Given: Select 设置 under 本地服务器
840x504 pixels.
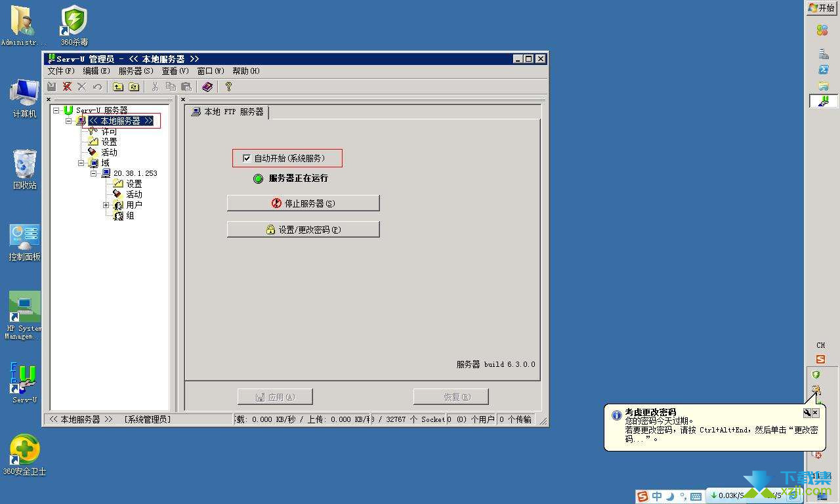Looking at the screenshot, I should coord(109,142).
